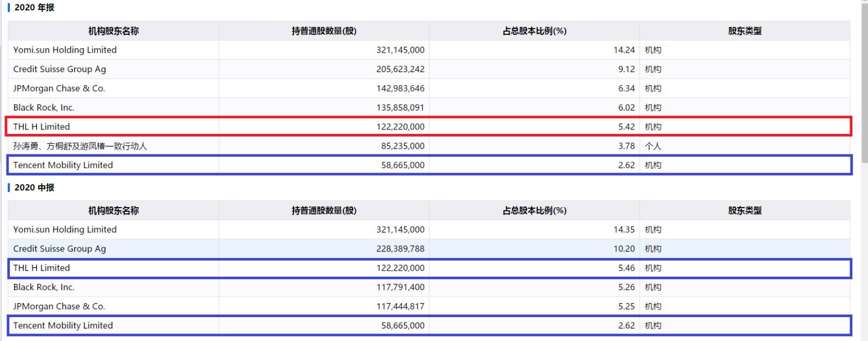Screen dimensions: 868x341
Task: Click the share count 228,389,788
Action: [x=400, y=249]
